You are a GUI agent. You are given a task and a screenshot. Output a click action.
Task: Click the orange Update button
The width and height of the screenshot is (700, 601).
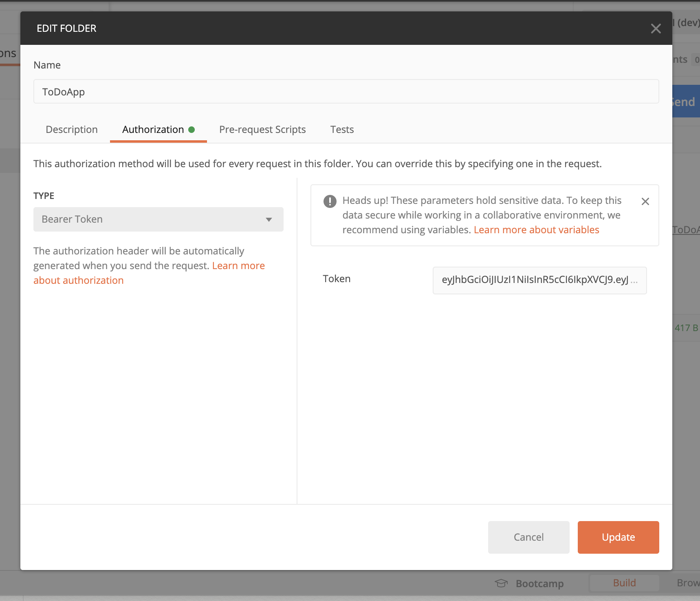click(618, 537)
